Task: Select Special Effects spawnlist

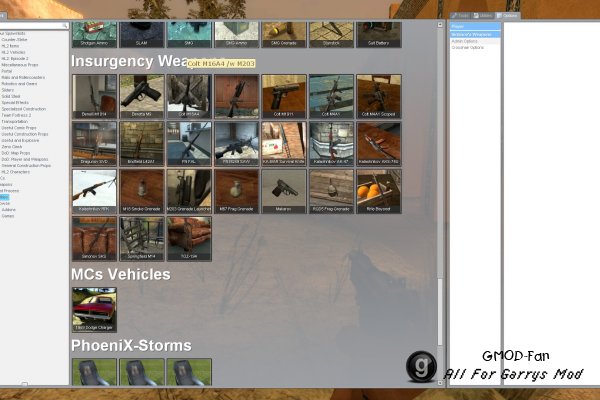Action: coord(15,103)
